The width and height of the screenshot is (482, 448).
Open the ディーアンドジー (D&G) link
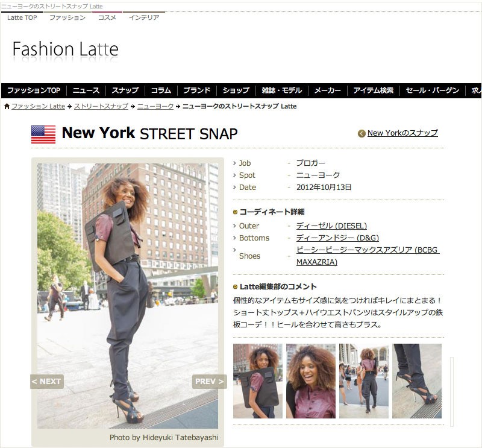click(x=337, y=238)
